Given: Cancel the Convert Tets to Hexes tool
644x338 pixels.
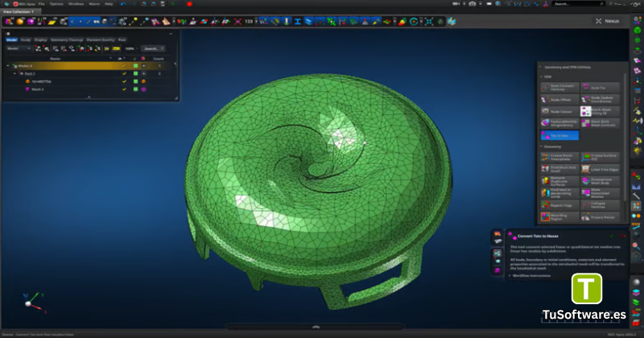Looking at the screenshot, I should [622, 236].
